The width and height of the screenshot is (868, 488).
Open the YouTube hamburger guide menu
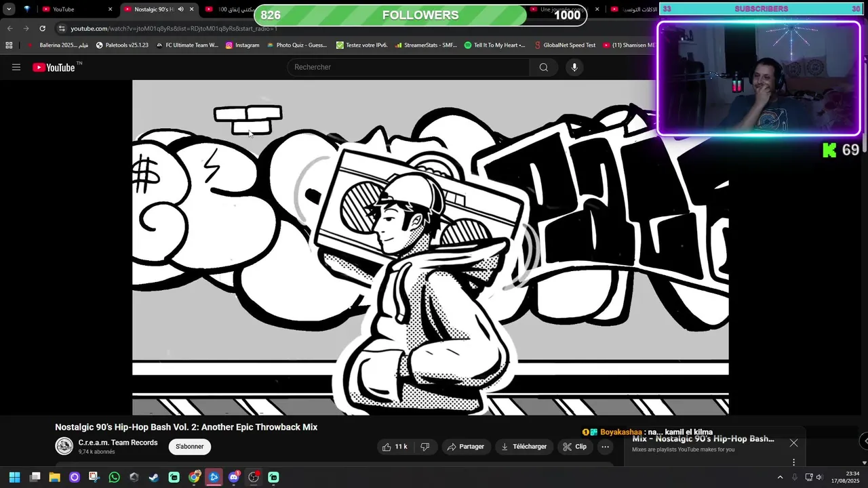[x=16, y=67]
